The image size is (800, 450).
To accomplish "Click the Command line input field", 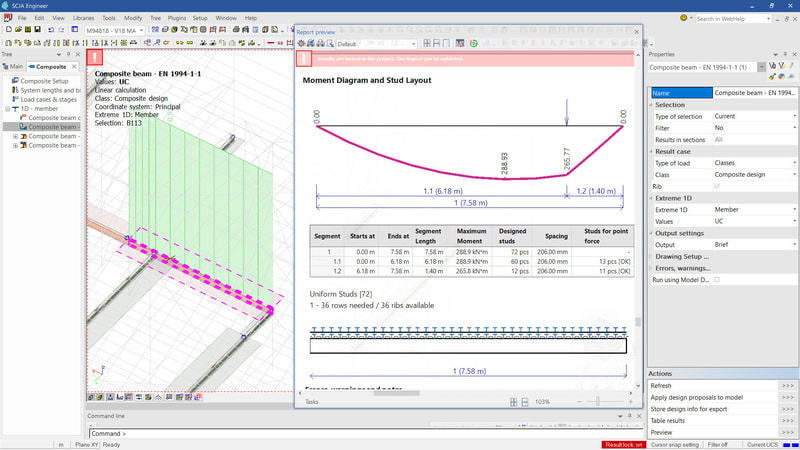I will [365, 434].
